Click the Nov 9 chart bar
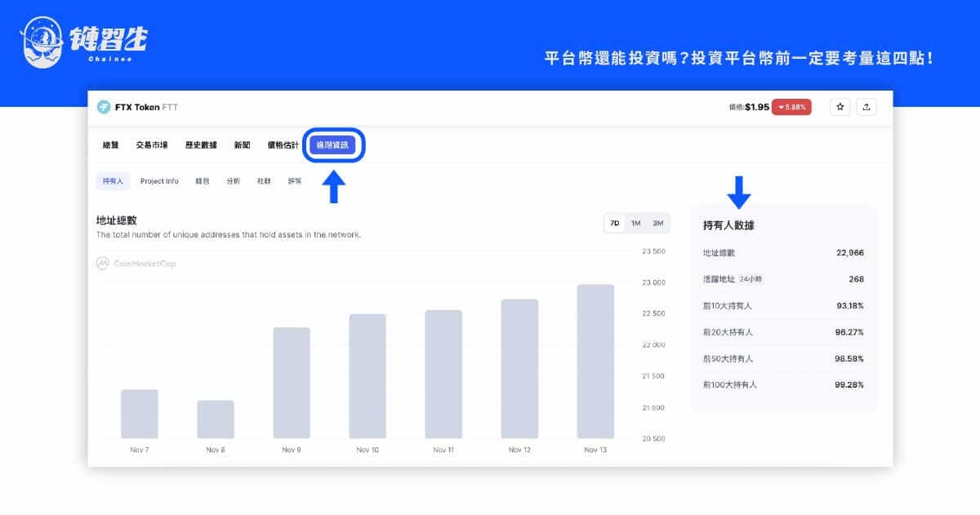 tap(292, 383)
